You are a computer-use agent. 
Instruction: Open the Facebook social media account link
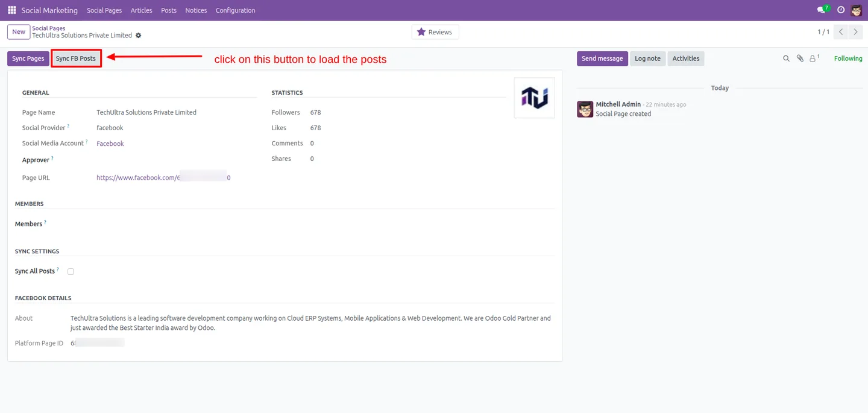tap(110, 143)
